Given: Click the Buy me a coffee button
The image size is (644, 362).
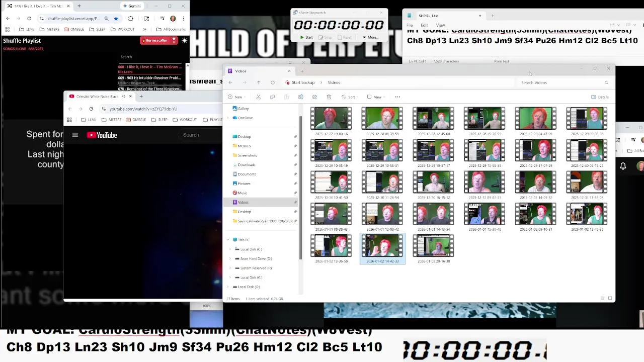Looking at the screenshot, I should click(158, 40).
